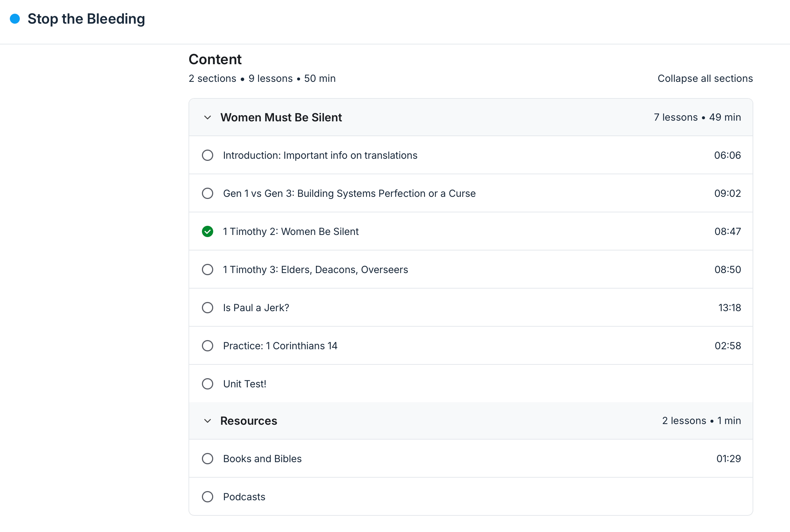Click the 08:47 duration value
This screenshot has width=790, height=532.
point(728,231)
